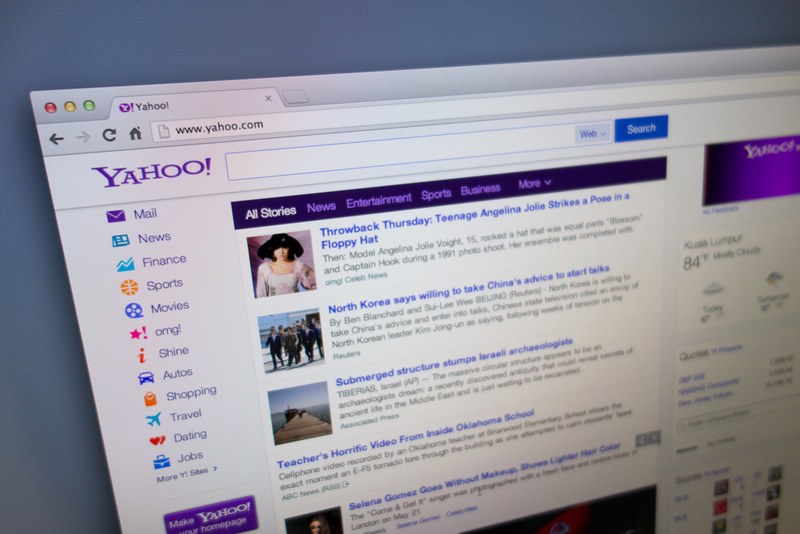This screenshot has height=534, width=800.
Task: Select the Travel airplane icon
Action: coord(154,419)
